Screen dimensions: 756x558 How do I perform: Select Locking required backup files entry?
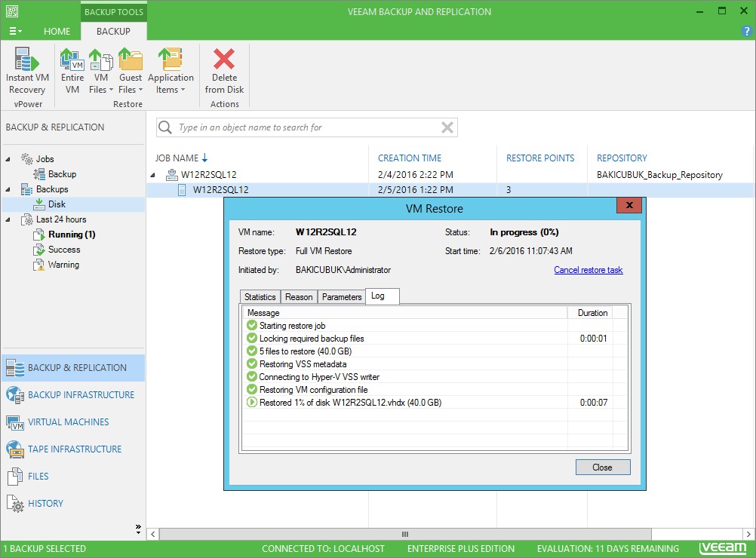[x=435, y=339]
